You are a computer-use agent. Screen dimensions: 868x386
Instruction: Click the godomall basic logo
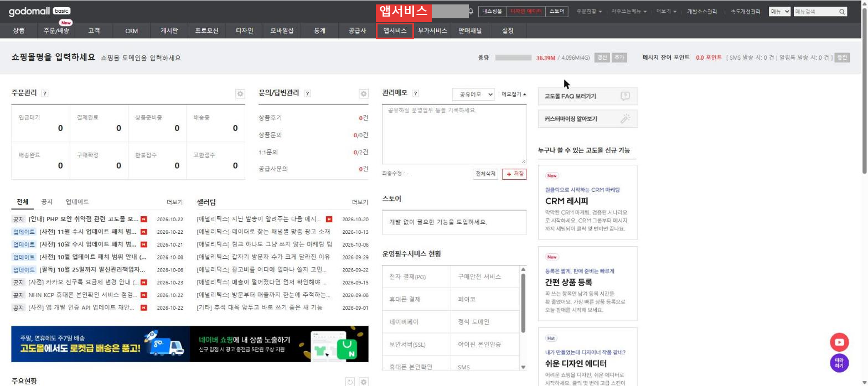point(39,11)
